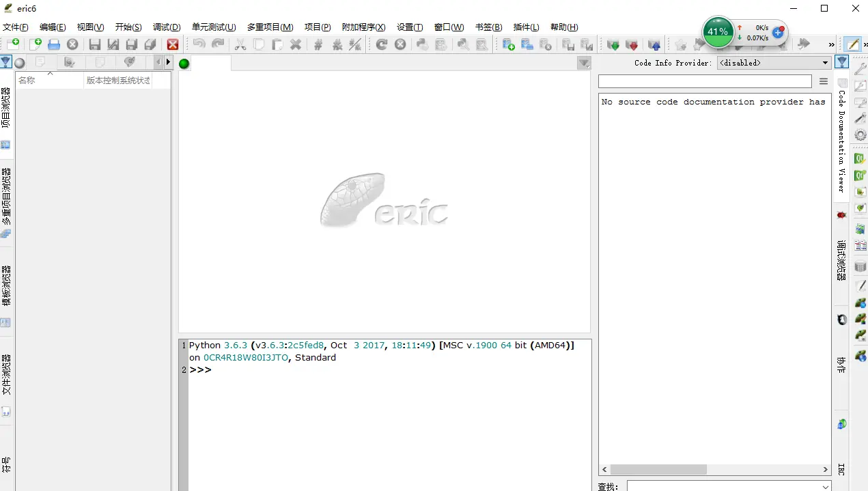Open the 编辑(E) menu

pos(53,27)
